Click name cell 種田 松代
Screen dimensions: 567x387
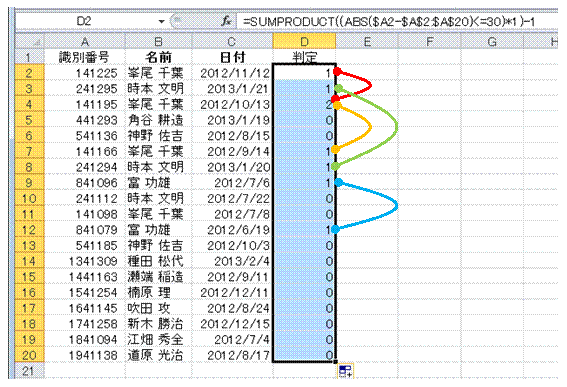click(158, 261)
